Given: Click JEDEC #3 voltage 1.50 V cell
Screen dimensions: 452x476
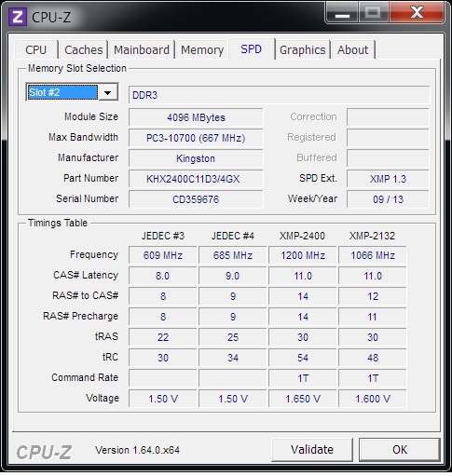Looking at the screenshot, I should click(163, 399).
